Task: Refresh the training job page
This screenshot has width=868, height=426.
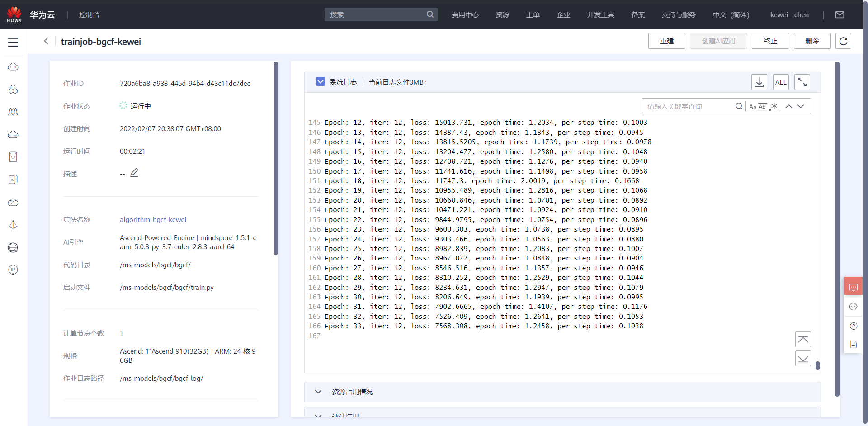Action: pos(843,41)
